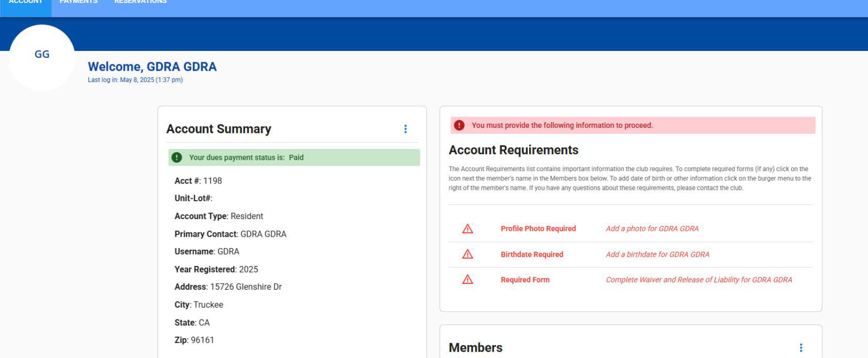Click the green dues status icon
The width and height of the screenshot is (868, 358).
click(x=177, y=158)
